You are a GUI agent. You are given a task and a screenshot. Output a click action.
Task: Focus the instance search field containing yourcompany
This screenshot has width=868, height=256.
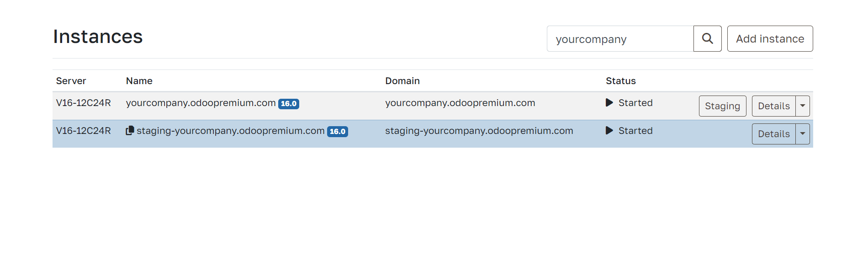[620, 39]
